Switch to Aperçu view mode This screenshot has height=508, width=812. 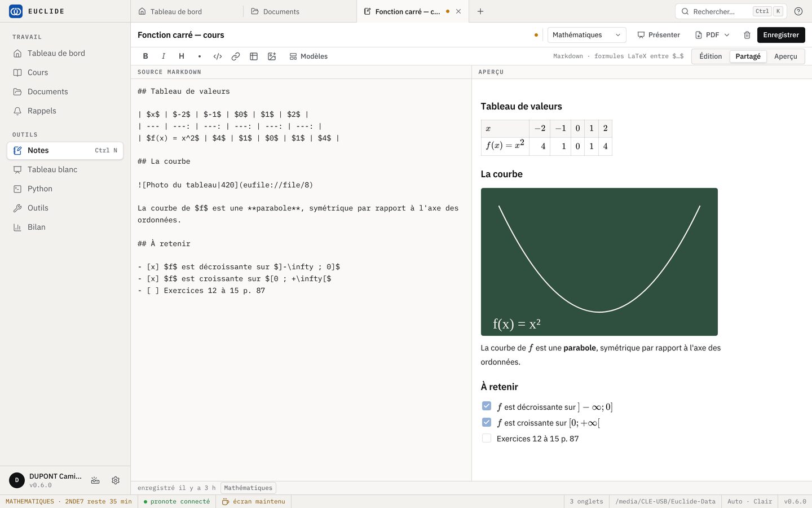785,56
